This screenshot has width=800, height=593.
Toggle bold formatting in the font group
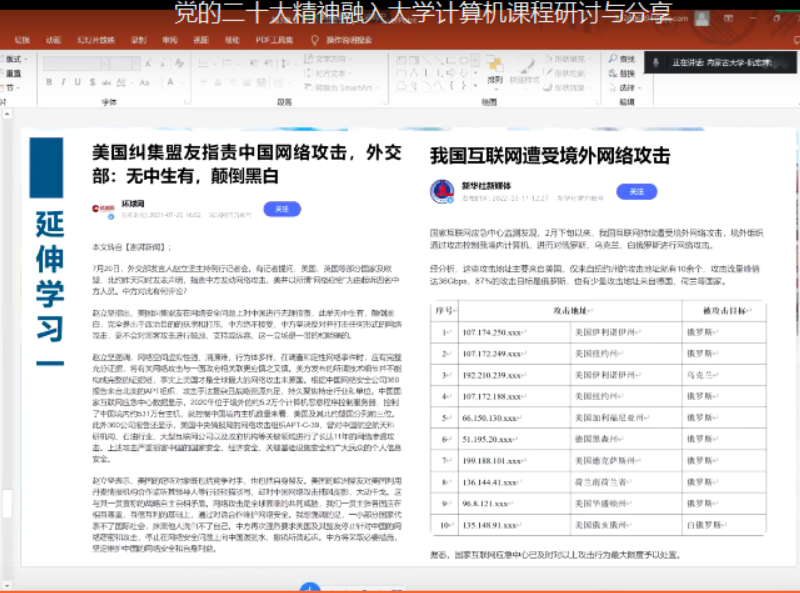pyautogui.click(x=49, y=82)
